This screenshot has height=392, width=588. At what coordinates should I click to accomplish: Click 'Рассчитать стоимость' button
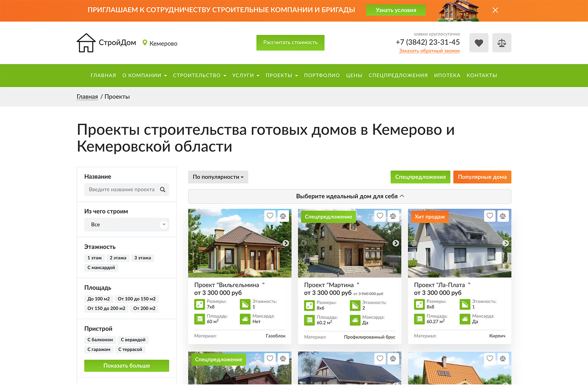(290, 42)
